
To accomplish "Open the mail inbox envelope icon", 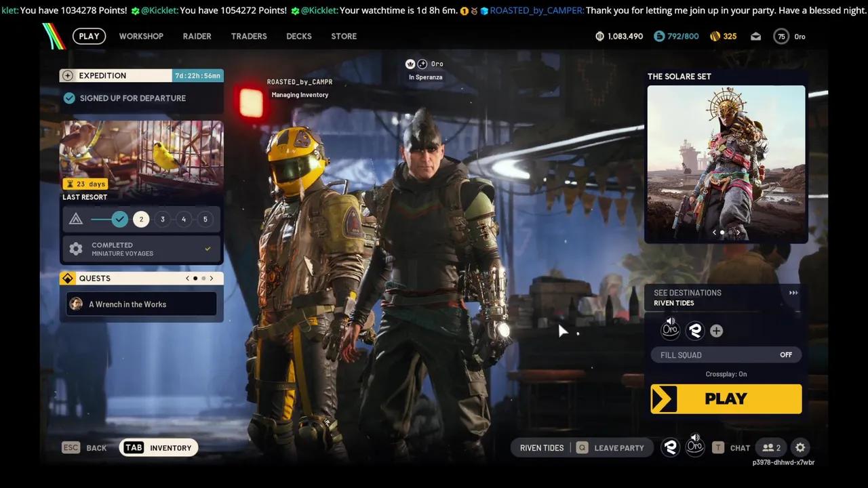I will [756, 37].
